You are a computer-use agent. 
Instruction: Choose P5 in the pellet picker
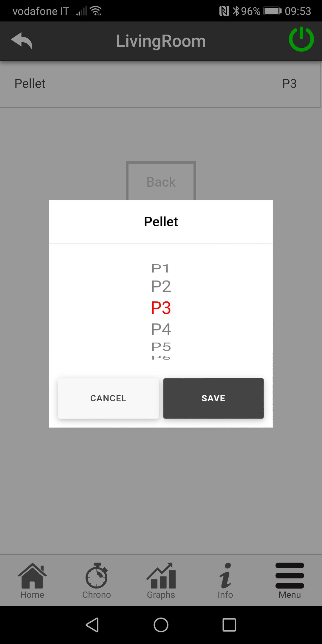(161, 347)
